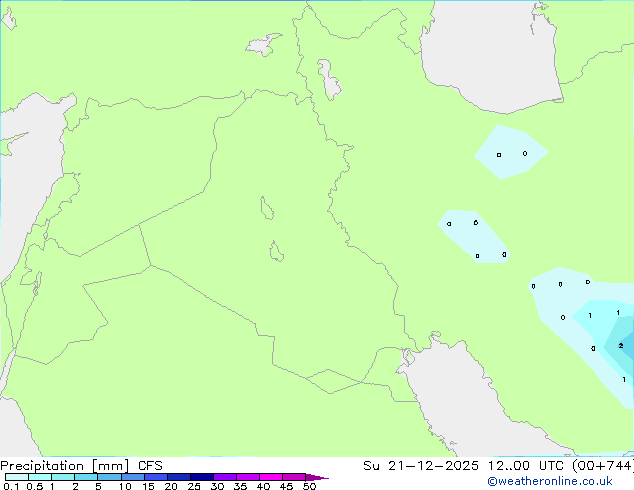Click the legend swatch between 1 and 2
634x490 pixels.
pyautogui.click(x=63, y=477)
